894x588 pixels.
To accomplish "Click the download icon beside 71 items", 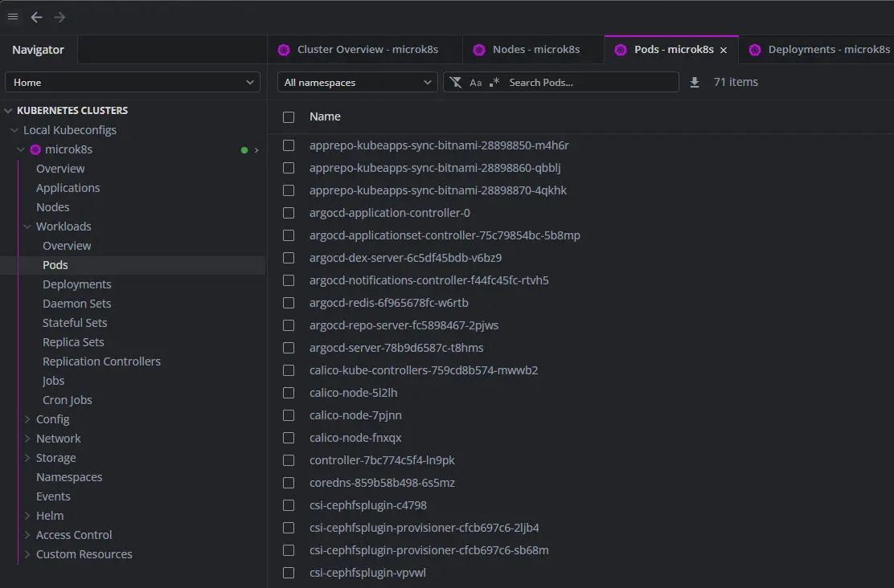I will (x=695, y=82).
